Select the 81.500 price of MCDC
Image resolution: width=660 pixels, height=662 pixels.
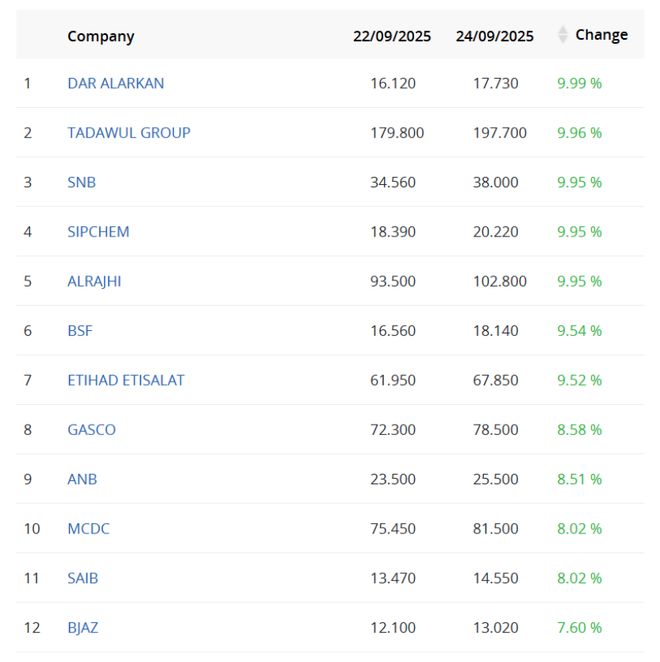[495, 528]
